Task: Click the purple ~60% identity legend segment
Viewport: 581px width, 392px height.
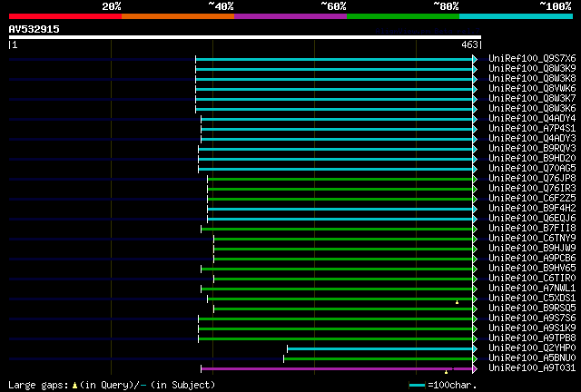Action: (x=290, y=16)
